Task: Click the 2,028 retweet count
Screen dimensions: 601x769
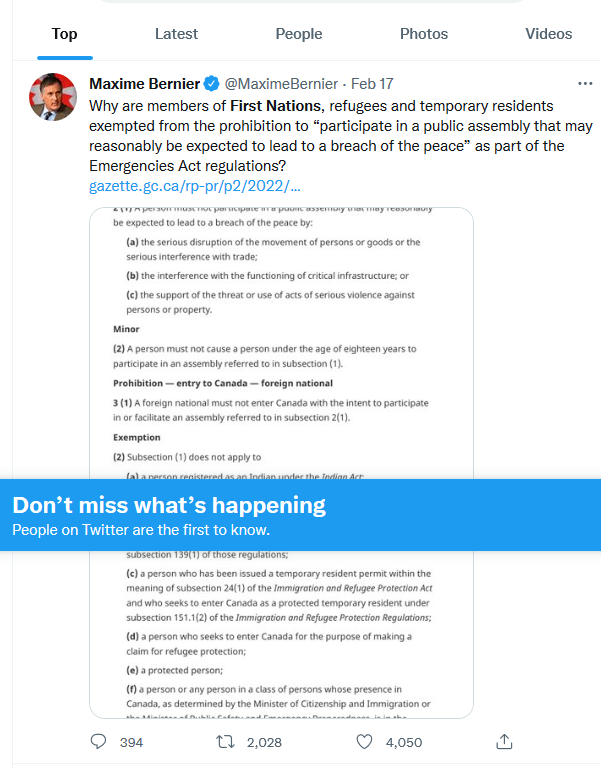Action: pos(264,743)
